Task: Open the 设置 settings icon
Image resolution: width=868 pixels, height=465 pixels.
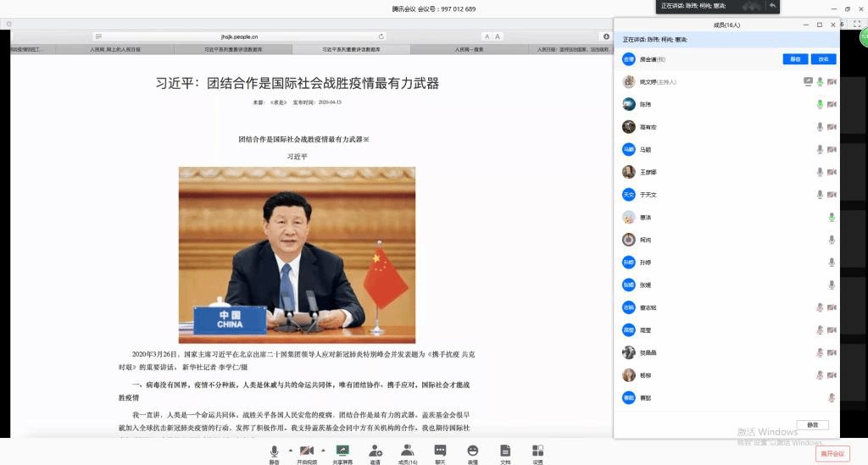Action: (x=537, y=451)
